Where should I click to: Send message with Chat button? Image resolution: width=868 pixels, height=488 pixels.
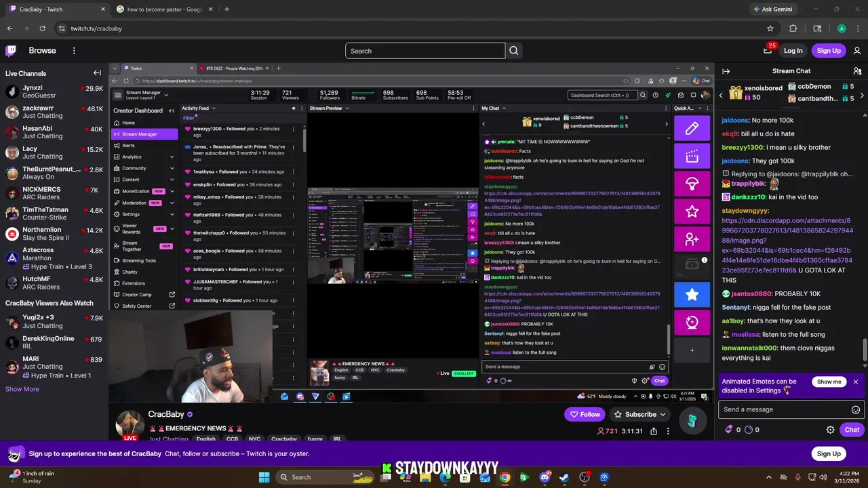coord(852,430)
